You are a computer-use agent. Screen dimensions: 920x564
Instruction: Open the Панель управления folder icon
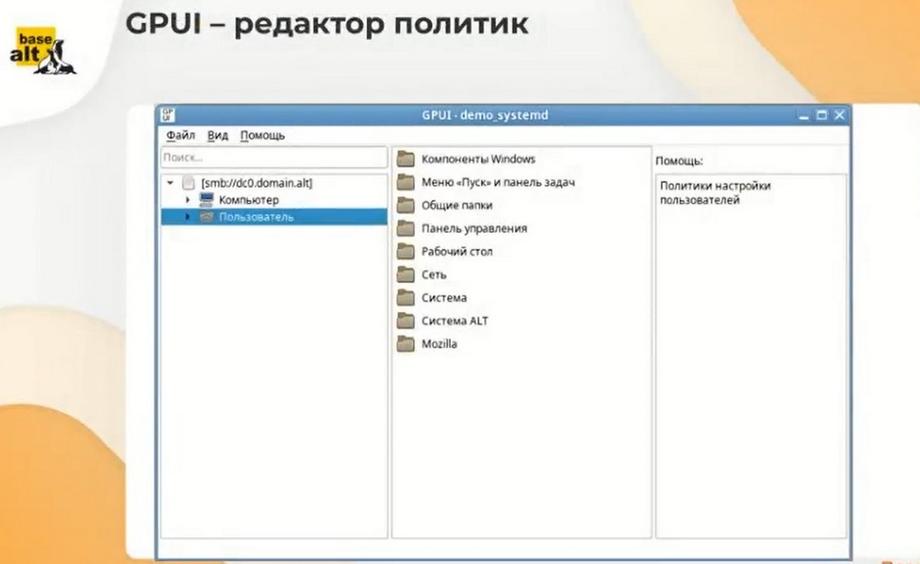[405, 228]
